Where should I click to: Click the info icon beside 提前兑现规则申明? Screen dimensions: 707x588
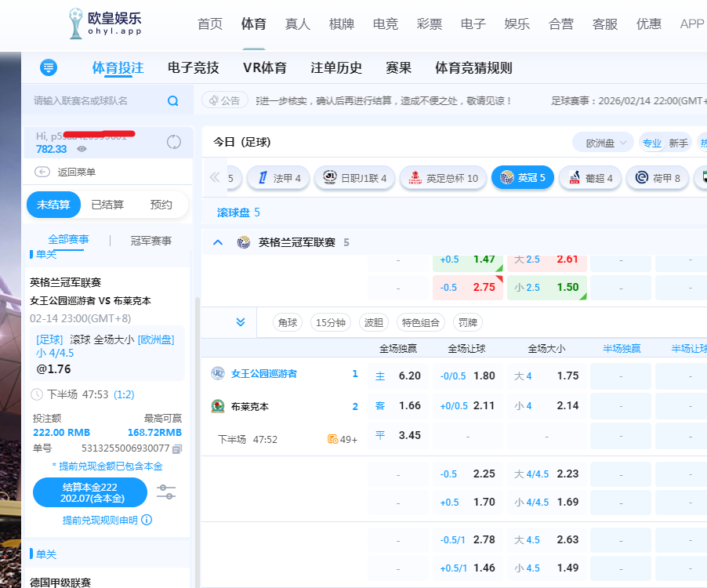[x=147, y=520]
